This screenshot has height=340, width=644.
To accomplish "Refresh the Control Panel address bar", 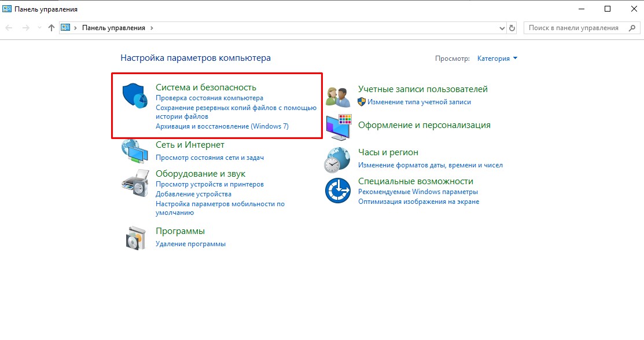I will [511, 28].
